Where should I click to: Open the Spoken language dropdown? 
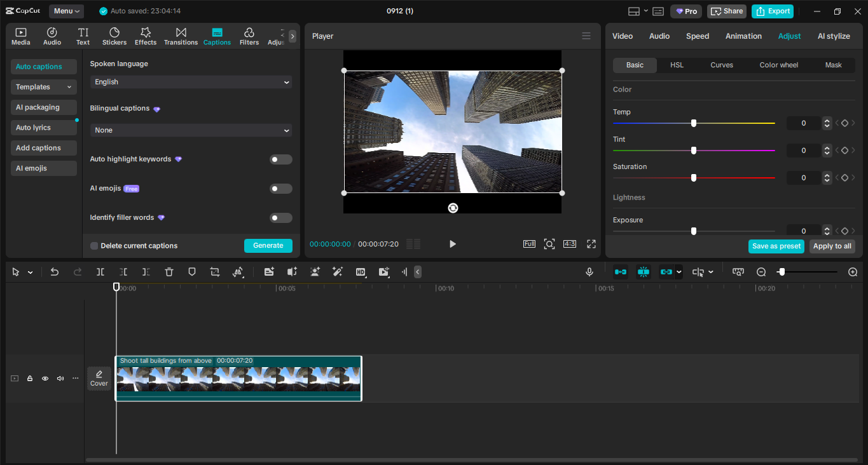click(x=190, y=81)
